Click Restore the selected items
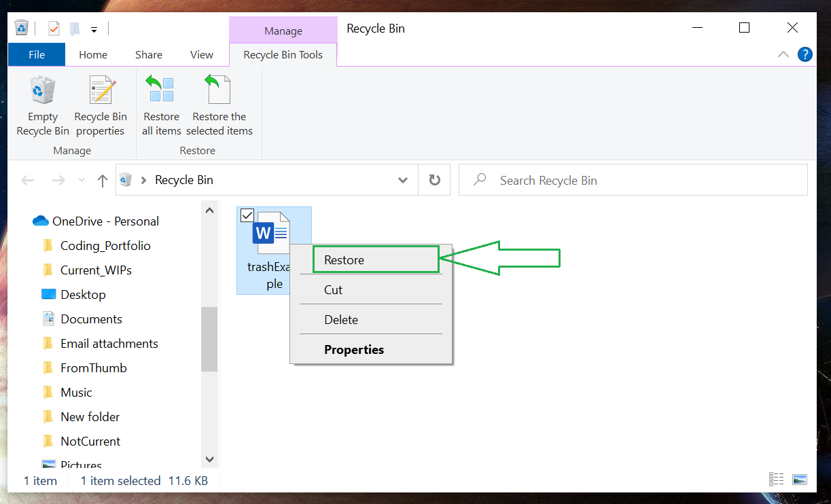 219,107
